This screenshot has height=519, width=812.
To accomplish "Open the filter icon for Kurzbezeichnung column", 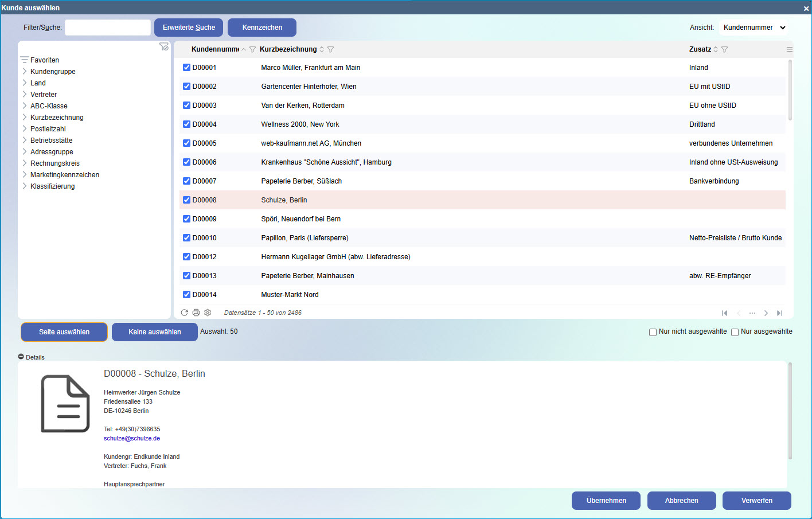I will 330,49.
